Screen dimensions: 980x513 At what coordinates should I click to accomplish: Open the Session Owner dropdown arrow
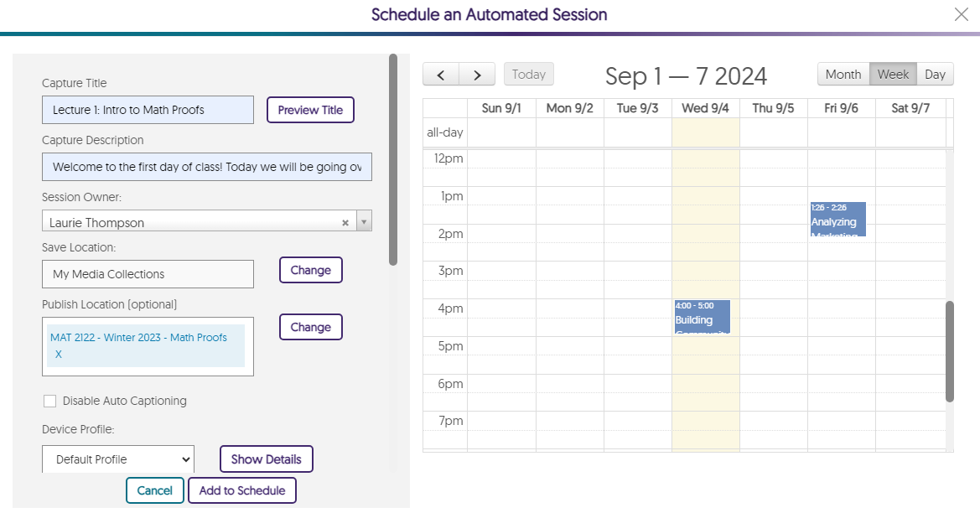363,220
